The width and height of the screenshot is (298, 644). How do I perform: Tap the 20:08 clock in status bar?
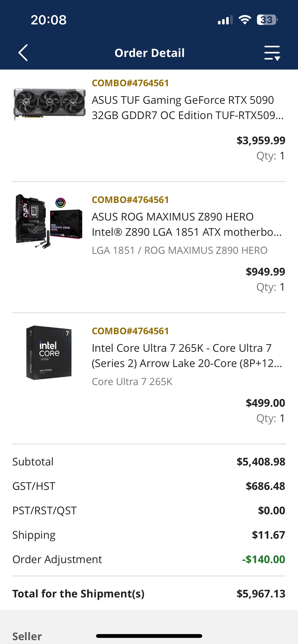tap(49, 20)
